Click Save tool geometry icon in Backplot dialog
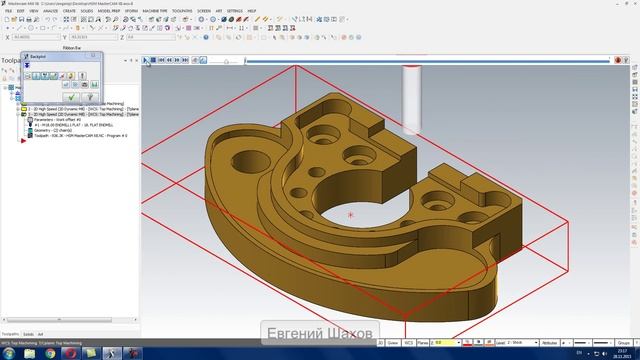 84,84
